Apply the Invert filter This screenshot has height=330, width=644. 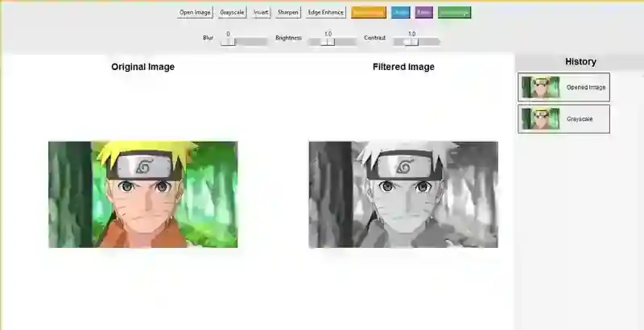pos(261,12)
